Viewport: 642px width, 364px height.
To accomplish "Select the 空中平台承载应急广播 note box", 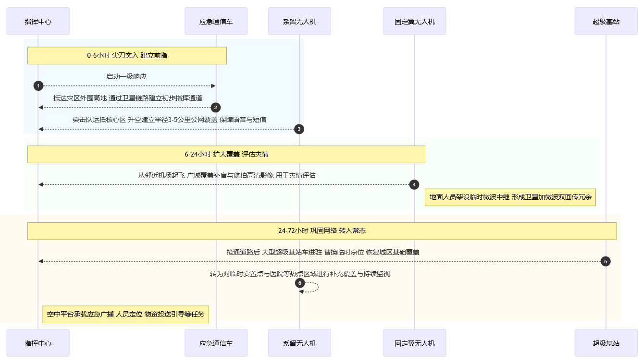I will [x=125, y=315].
